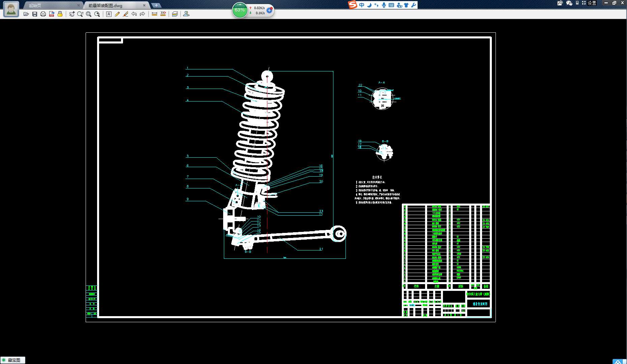Click the blue plus on network widget

pos(269,10)
